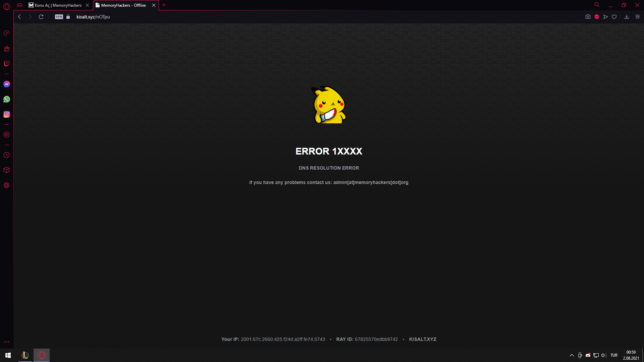The width and height of the screenshot is (644, 362).
Task: Click contact email admin[at]memoryhackers[dot]org text
Action: coord(371,182)
